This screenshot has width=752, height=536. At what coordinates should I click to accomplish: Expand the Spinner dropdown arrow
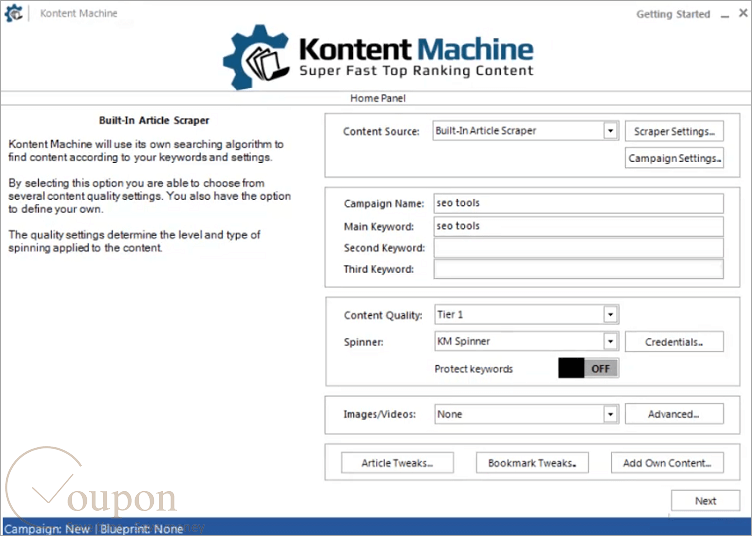(x=611, y=341)
